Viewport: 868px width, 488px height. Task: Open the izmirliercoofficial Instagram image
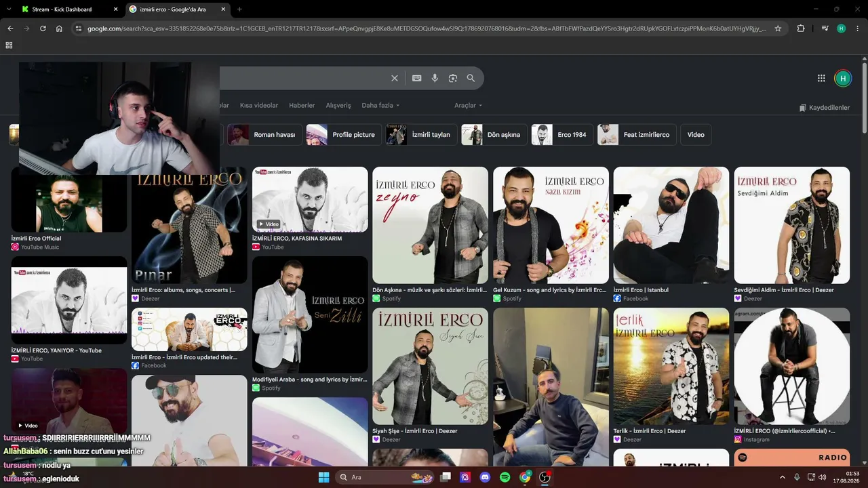791,366
